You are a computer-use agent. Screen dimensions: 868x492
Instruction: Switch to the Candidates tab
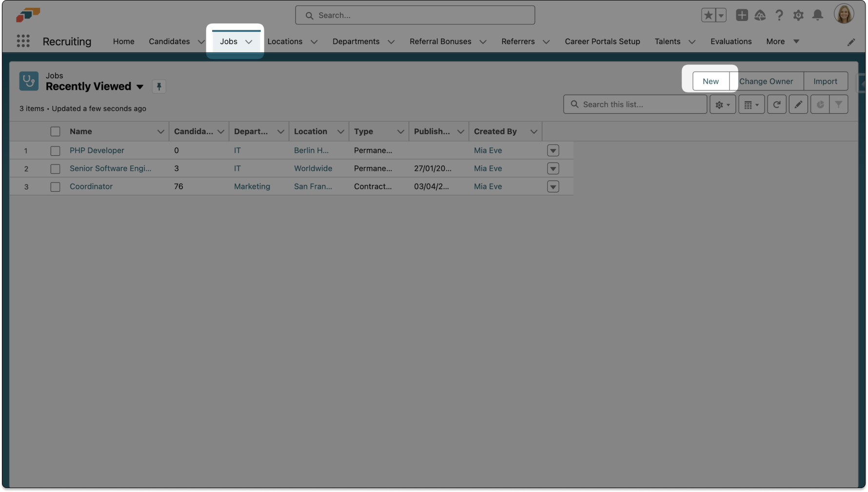(169, 41)
